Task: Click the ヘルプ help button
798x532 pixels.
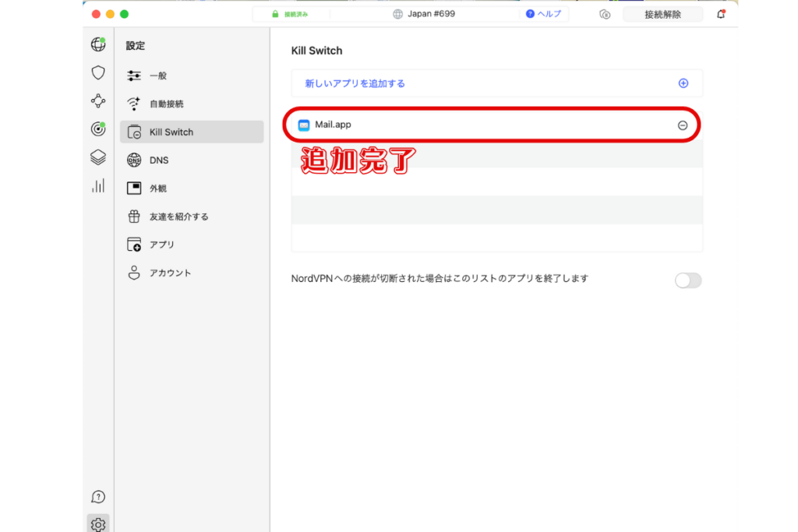Action: pyautogui.click(x=544, y=14)
